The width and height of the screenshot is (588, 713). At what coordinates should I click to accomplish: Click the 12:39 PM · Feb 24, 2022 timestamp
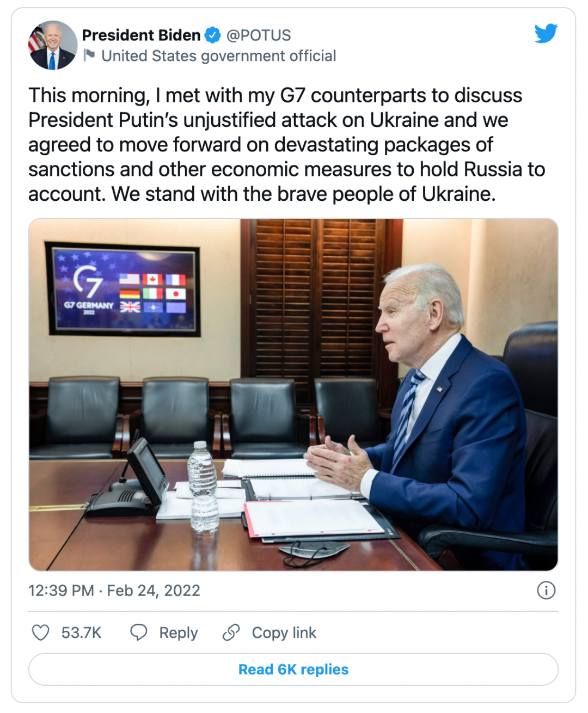114,591
